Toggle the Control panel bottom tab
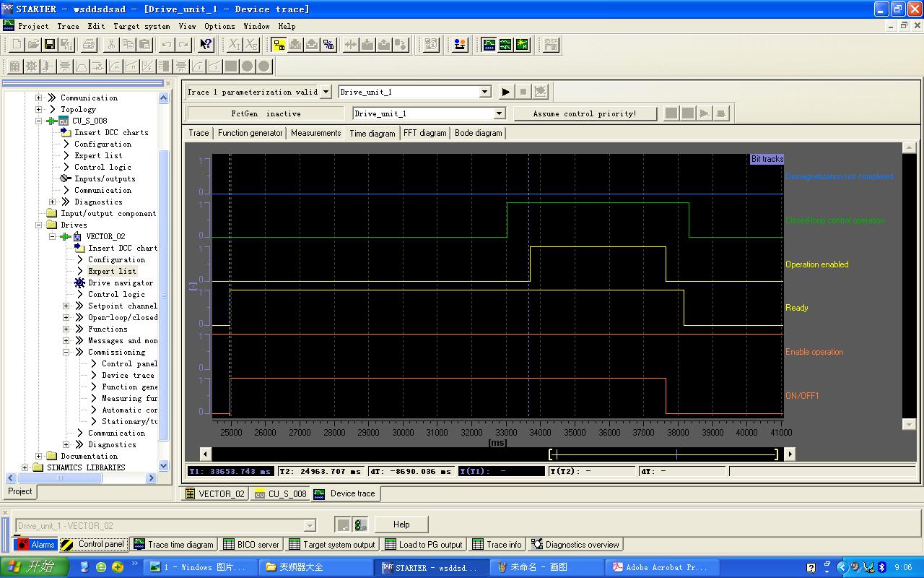This screenshot has width=924, height=578. point(93,545)
